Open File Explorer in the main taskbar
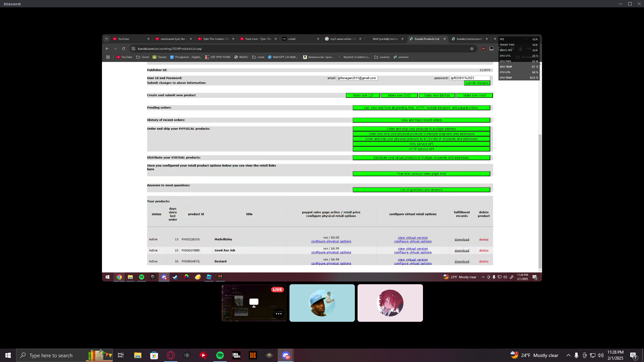 [138, 355]
